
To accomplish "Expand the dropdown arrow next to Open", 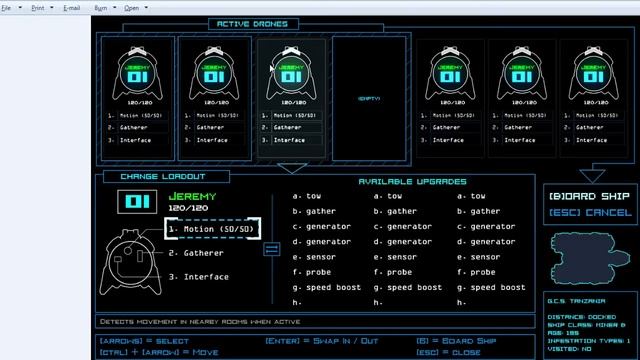I will pyautogui.click(x=146, y=8).
